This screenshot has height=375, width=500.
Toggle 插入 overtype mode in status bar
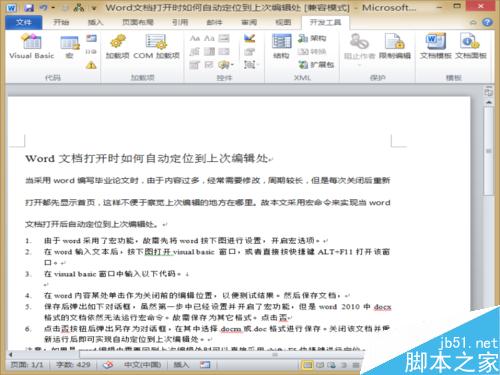(x=181, y=365)
